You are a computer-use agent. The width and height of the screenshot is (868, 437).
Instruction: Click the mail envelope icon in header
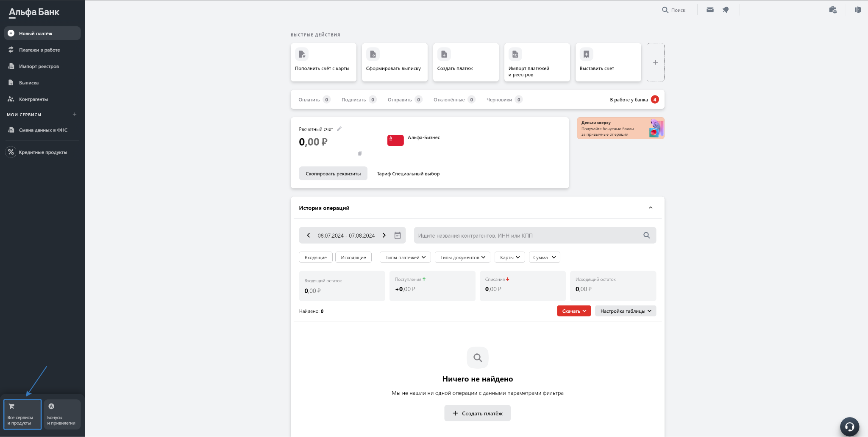tap(710, 10)
